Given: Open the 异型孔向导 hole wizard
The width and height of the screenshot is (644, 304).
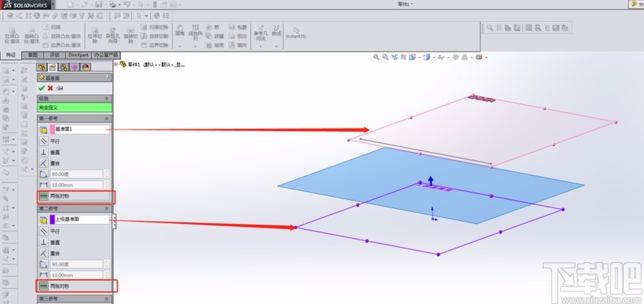Looking at the screenshot, I should tap(112, 36).
